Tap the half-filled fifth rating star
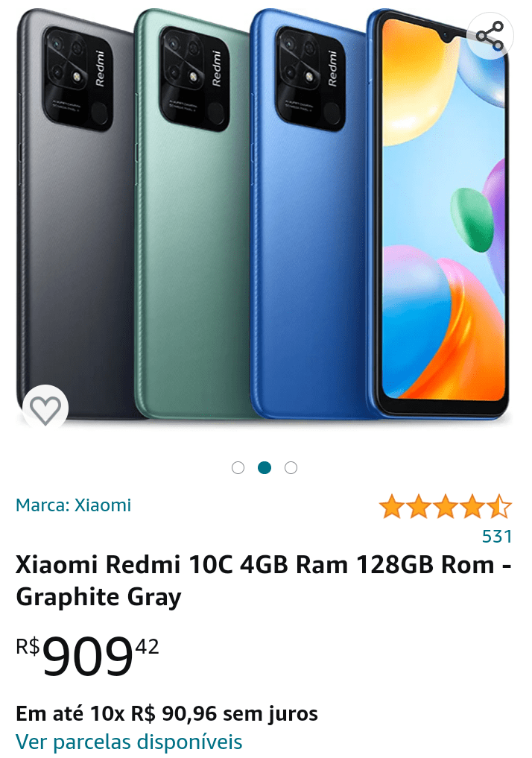Image resolution: width=532 pixels, height=758 pixels. [499, 507]
